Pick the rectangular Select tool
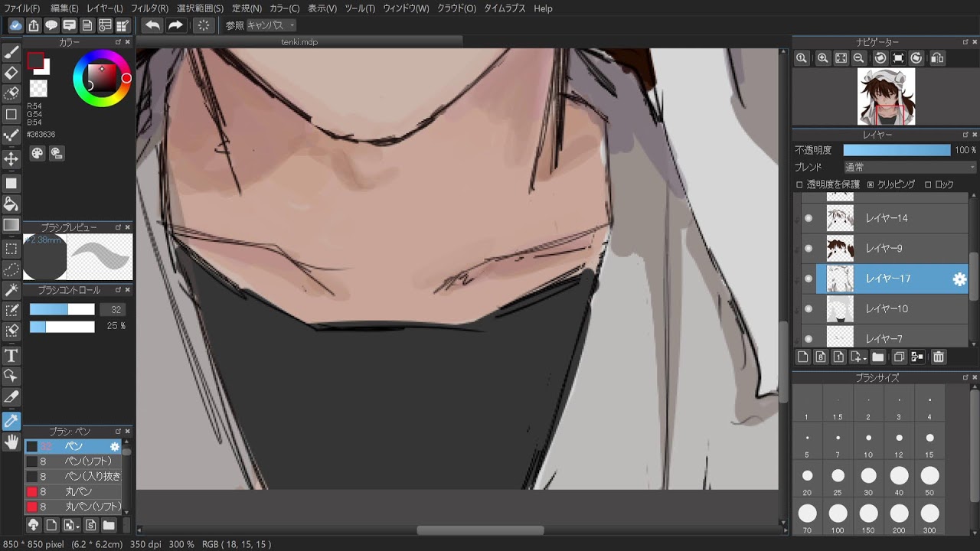This screenshot has height=551, width=980. click(11, 249)
